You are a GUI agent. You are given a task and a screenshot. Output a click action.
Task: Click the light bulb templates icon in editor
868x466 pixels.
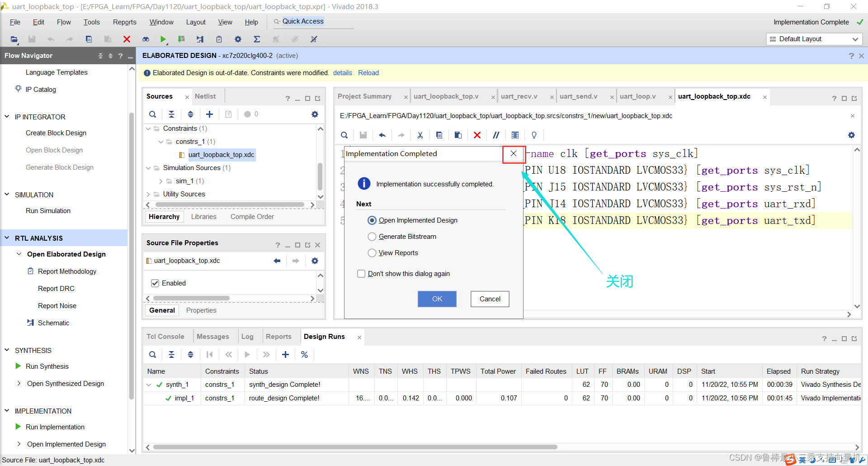coord(534,135)
